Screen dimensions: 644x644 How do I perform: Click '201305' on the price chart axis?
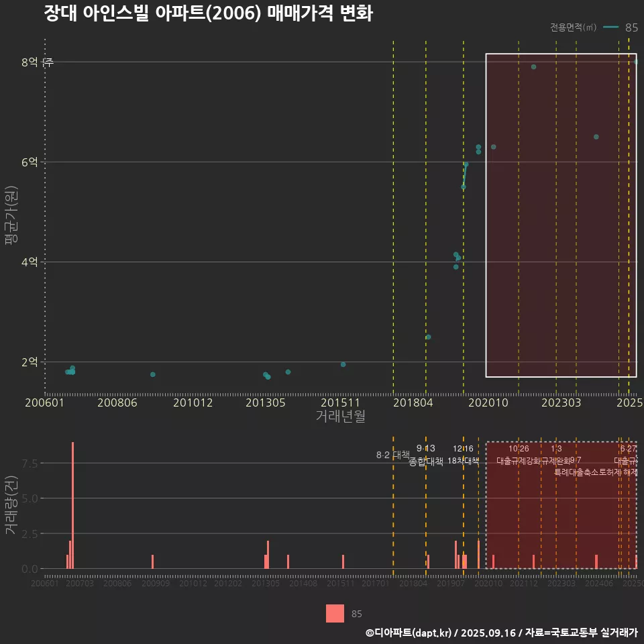pyautogui.click(x=266, y=402)
